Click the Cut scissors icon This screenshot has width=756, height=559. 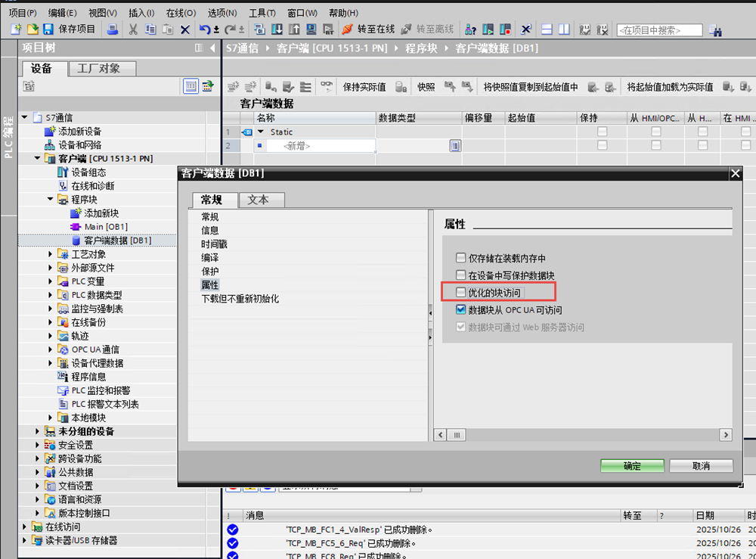click(133, 30)
